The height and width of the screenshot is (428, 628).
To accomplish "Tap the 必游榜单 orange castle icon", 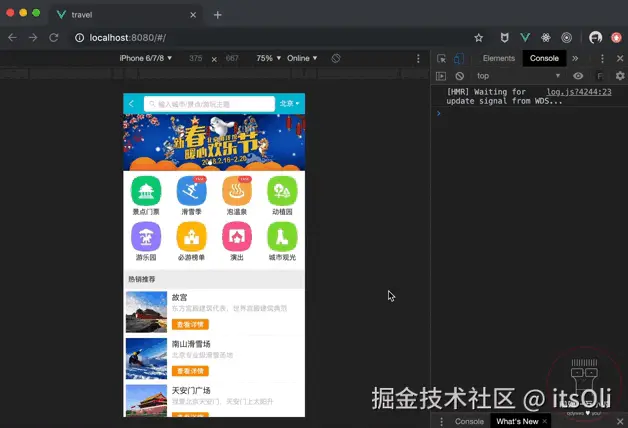I will 191,237.
